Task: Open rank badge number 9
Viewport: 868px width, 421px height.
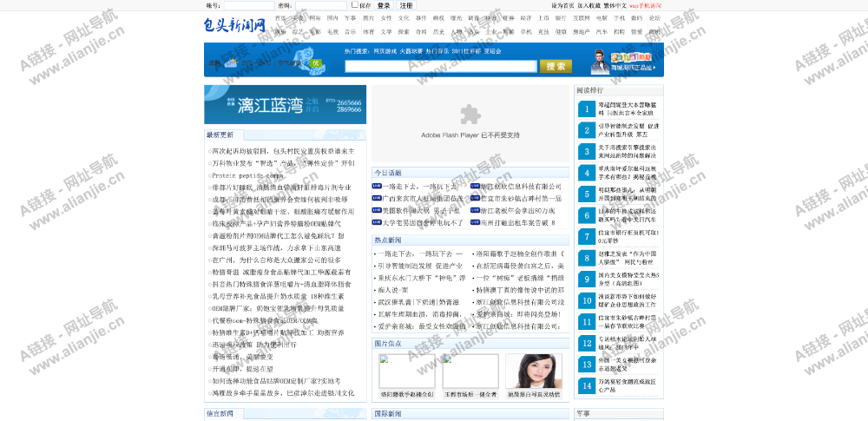Action: click(x=586, y=280)
